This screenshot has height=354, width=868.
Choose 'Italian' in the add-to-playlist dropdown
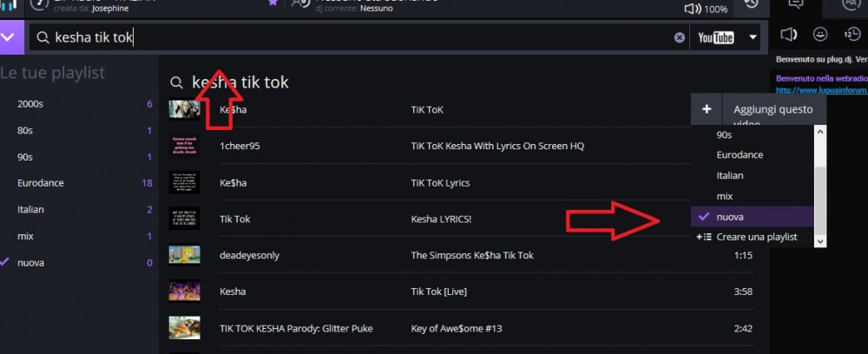click(730, 175)
